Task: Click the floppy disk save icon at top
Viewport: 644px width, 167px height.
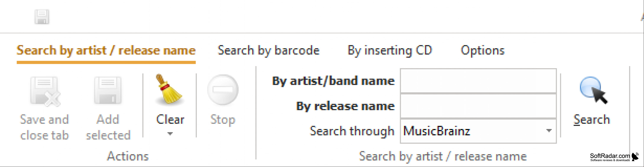Action: pos(42,17)
